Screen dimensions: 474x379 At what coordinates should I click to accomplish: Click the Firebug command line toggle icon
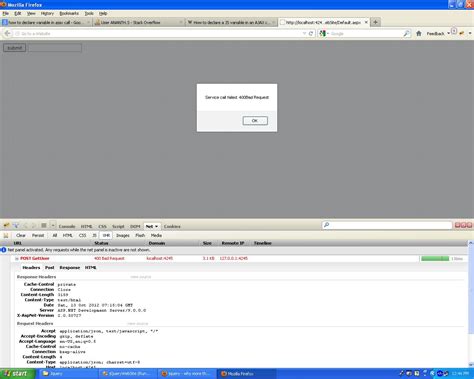click(44, 226)
